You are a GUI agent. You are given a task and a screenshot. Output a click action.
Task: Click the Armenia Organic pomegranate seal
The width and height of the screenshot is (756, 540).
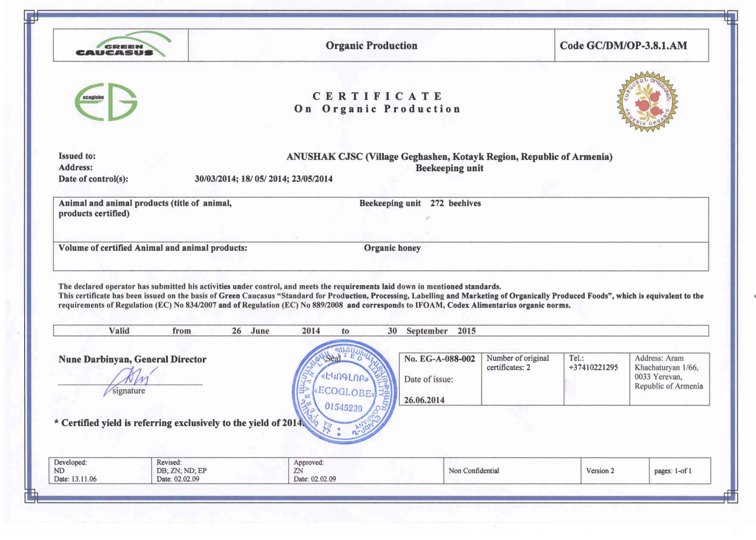click(x=647, y=102)
